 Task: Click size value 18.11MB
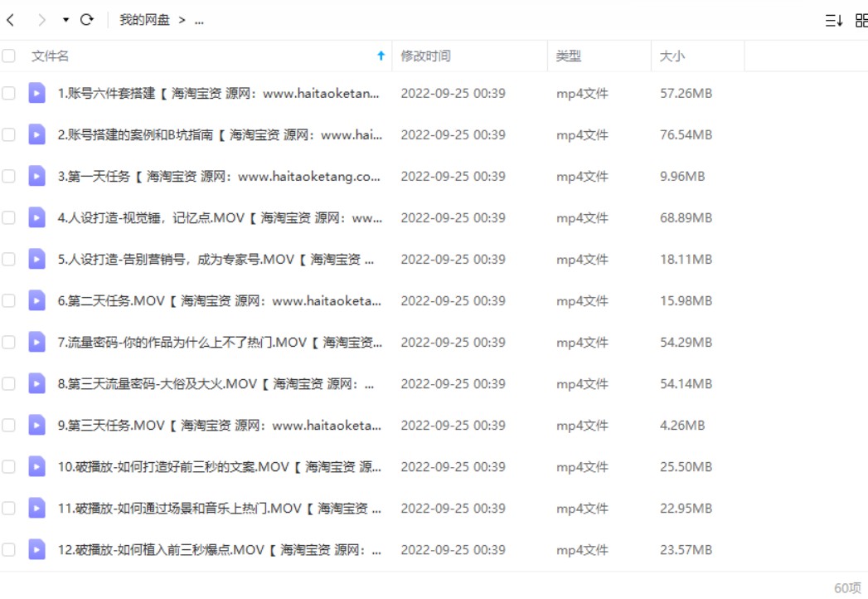point(686,260)
